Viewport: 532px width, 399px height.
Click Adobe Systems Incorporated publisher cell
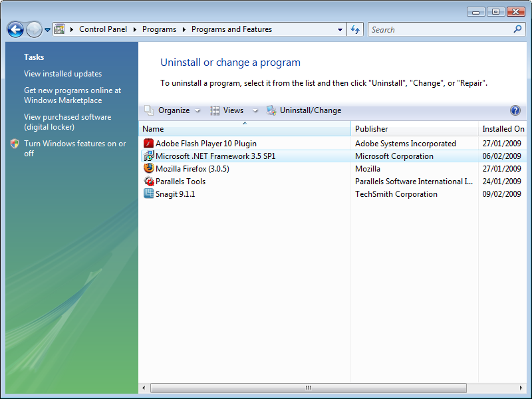406,144
